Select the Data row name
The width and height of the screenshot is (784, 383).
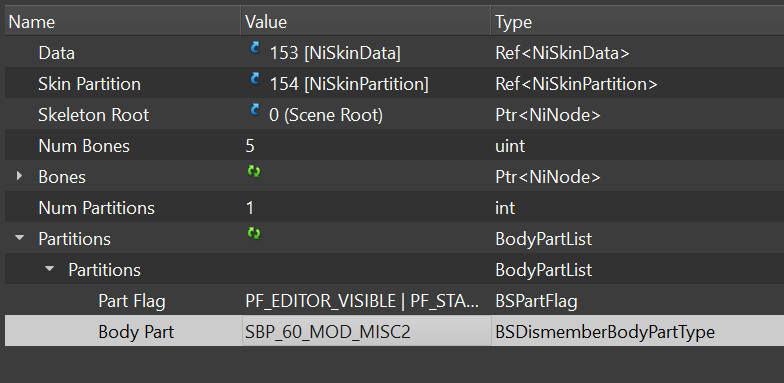click(56, 53)
